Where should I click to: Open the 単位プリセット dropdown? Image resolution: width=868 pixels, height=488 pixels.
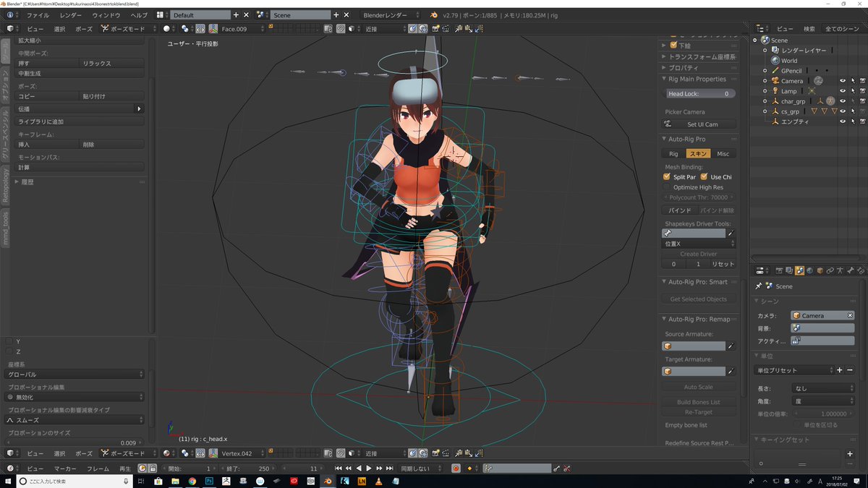(x=793, y=370)
